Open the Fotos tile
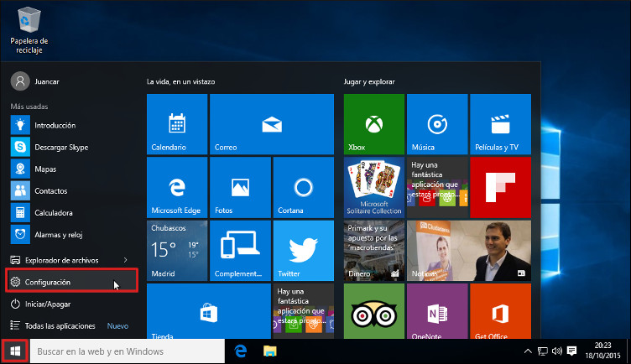 (240, 187)
